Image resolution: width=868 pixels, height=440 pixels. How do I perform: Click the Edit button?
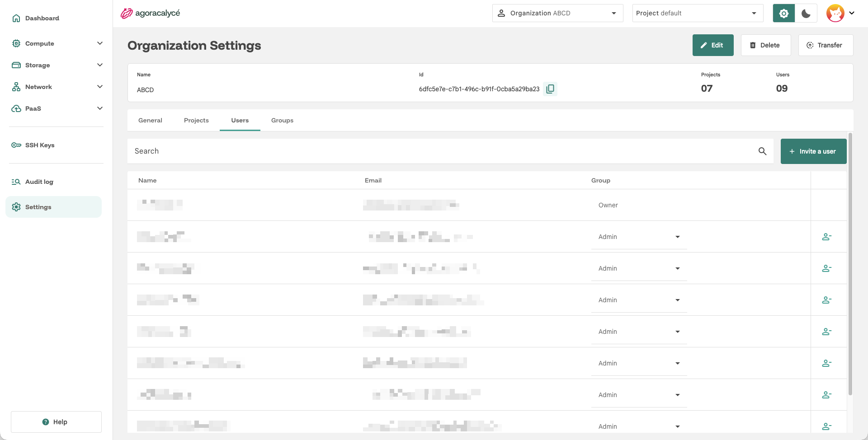(x=713, y=45)
